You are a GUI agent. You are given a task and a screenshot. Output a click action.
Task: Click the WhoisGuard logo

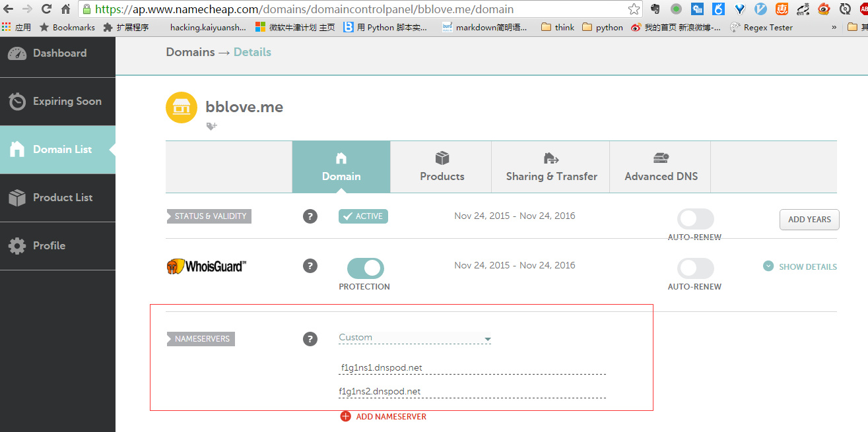[206, 266]
